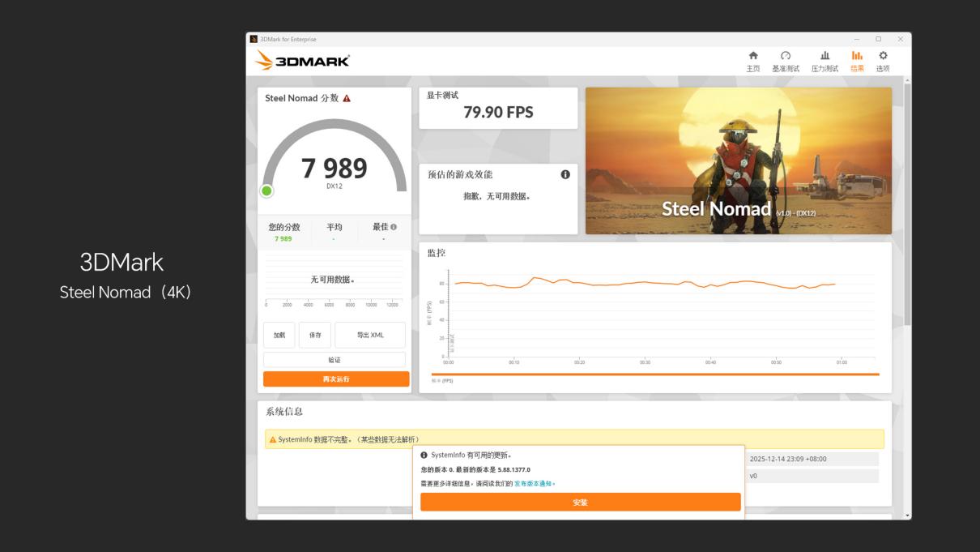
Task: Open the 发布版本通知 release notes link
Action: pyautogui.click(x=535, y=483)
